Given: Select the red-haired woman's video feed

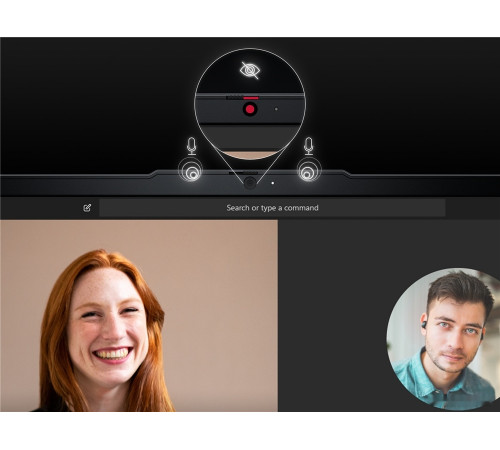Looking at the screenshot, I should pyautogui.click(x=139, y=315).
